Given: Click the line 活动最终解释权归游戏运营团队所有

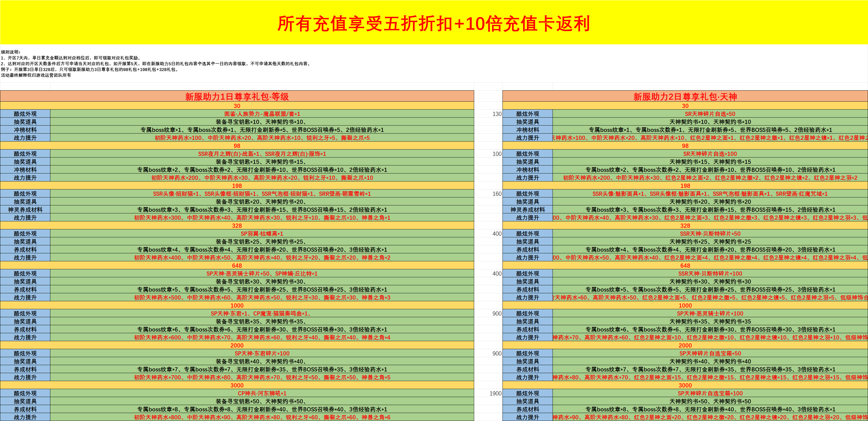Looking at the screenshot, I should (x=36, y=75).
